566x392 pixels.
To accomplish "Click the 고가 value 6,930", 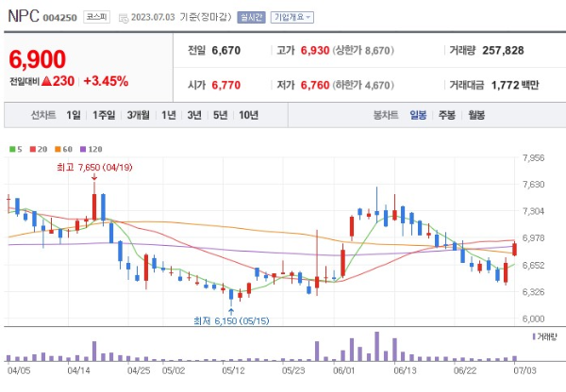I will click(315, 51).
